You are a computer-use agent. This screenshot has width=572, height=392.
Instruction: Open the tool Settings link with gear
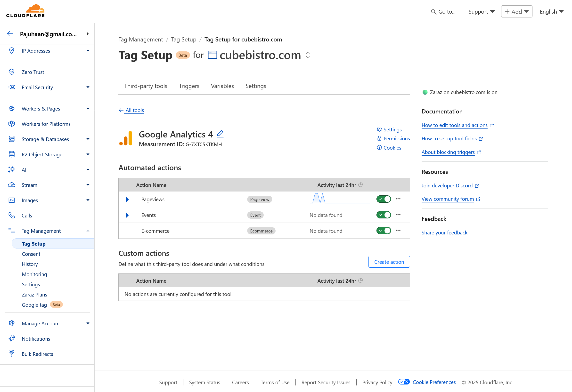[389, 129]
